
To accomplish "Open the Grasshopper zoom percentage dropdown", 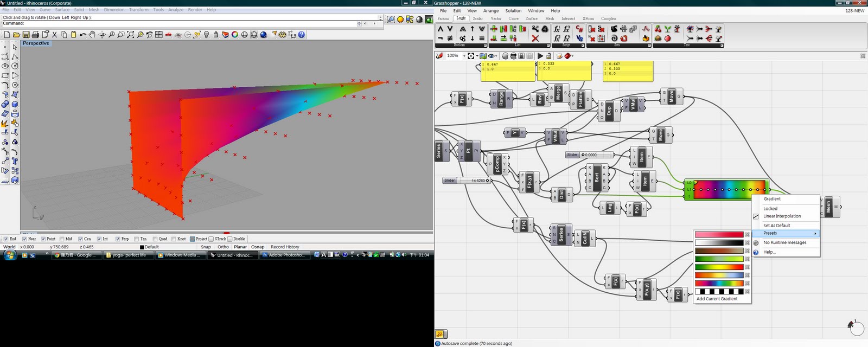I will tap(464, 56).
